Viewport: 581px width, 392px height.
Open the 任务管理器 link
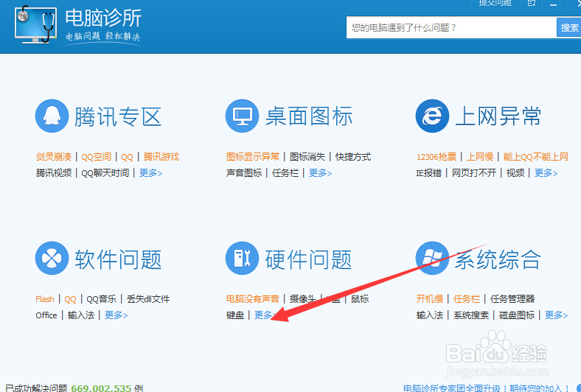click(512, 299)
